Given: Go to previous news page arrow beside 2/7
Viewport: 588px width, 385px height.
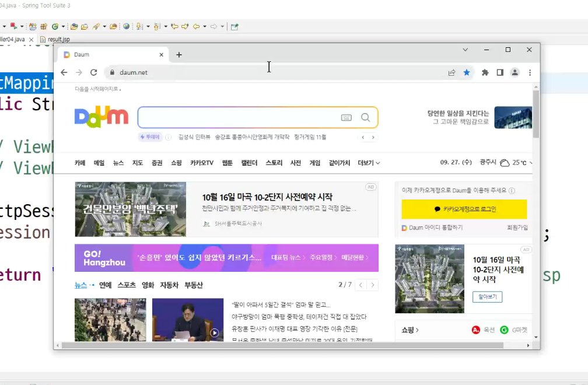Looking at the screenshot, I should [x=360, y=285].
